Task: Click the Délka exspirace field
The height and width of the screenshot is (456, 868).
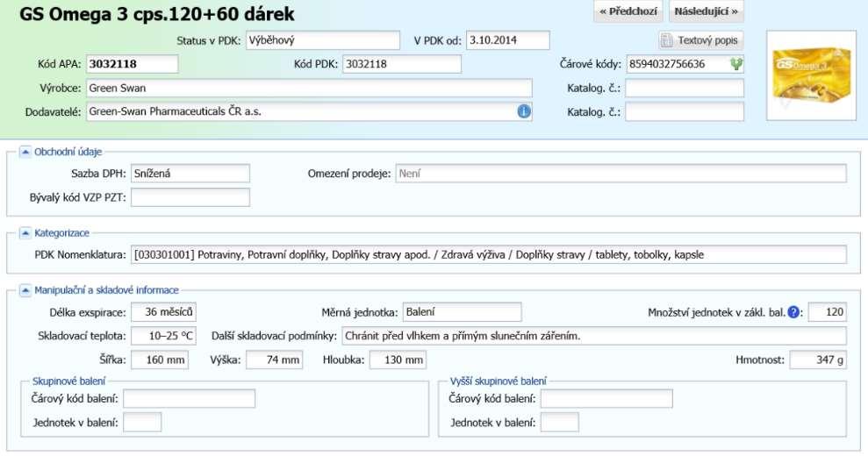Action: click(163, 312)
